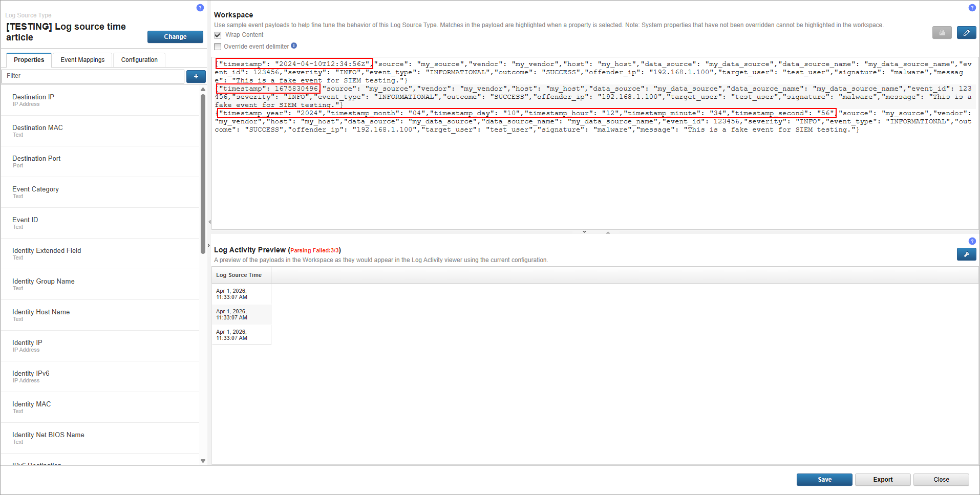Click the wrench icon in Log Activity Preview
The width and height of the screenshot is (980, 495).
(x=966, y=254)
